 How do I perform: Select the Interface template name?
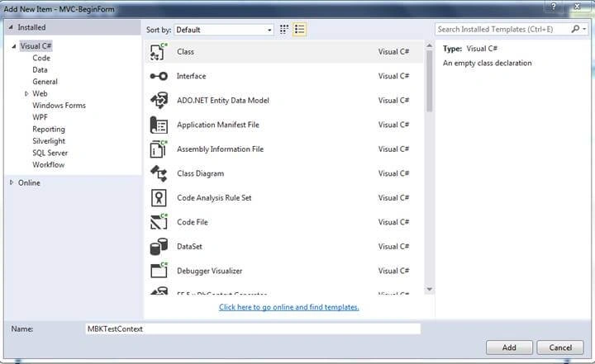click(x=191, y=76)
